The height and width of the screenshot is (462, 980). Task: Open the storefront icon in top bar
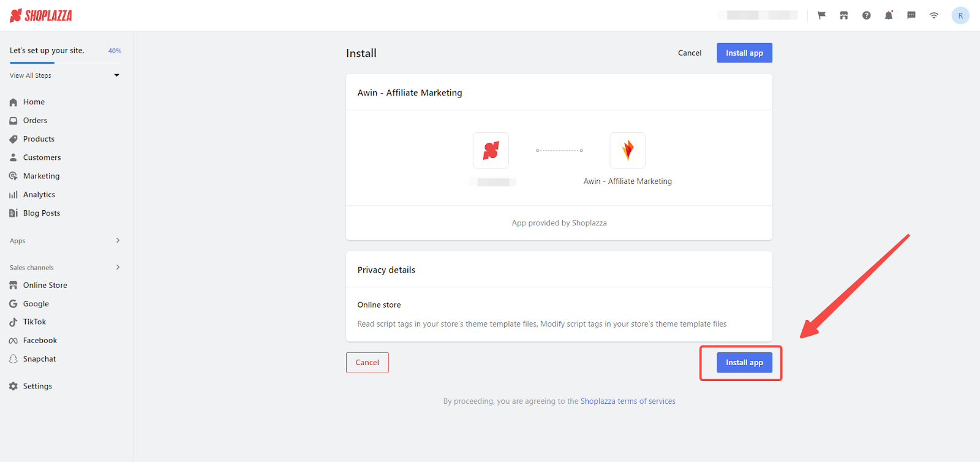click(x=844, y=15)
